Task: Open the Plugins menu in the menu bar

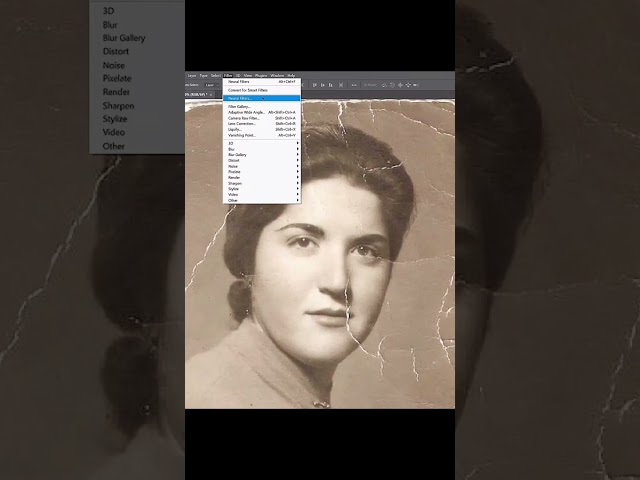Action: (x=261, y=76)
